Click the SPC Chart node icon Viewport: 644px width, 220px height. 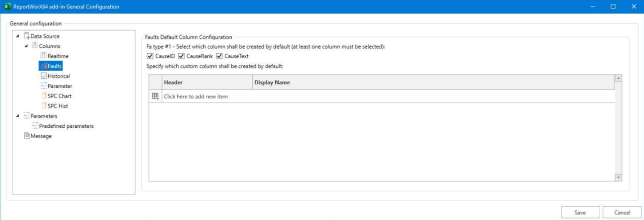(43, 96)
